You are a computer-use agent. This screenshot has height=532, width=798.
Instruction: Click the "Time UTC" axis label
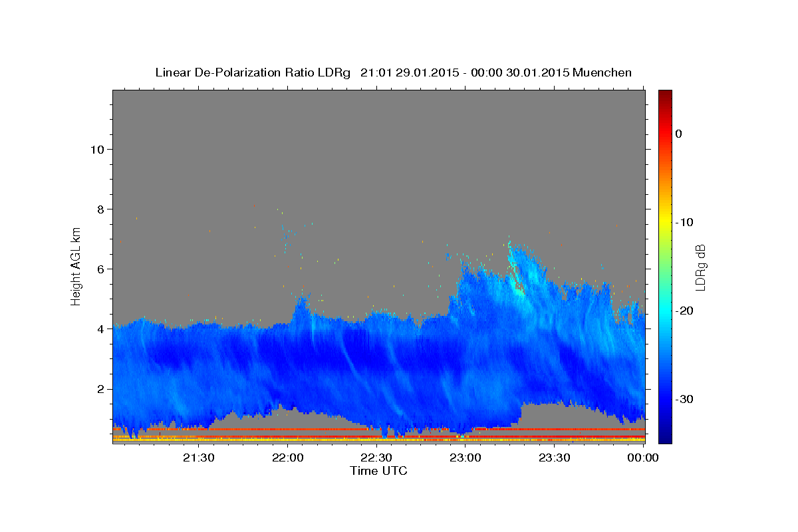tap(378, 470)
